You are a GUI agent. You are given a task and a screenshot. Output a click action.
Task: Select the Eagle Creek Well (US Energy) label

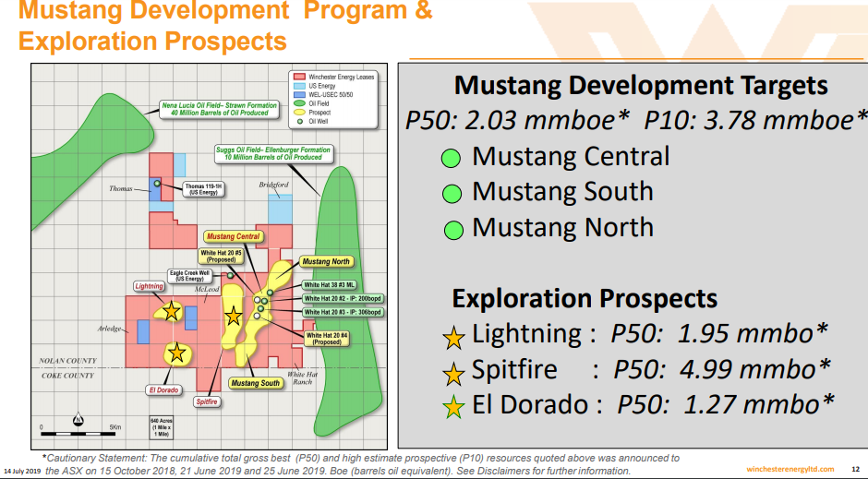(x=190, y=276)
